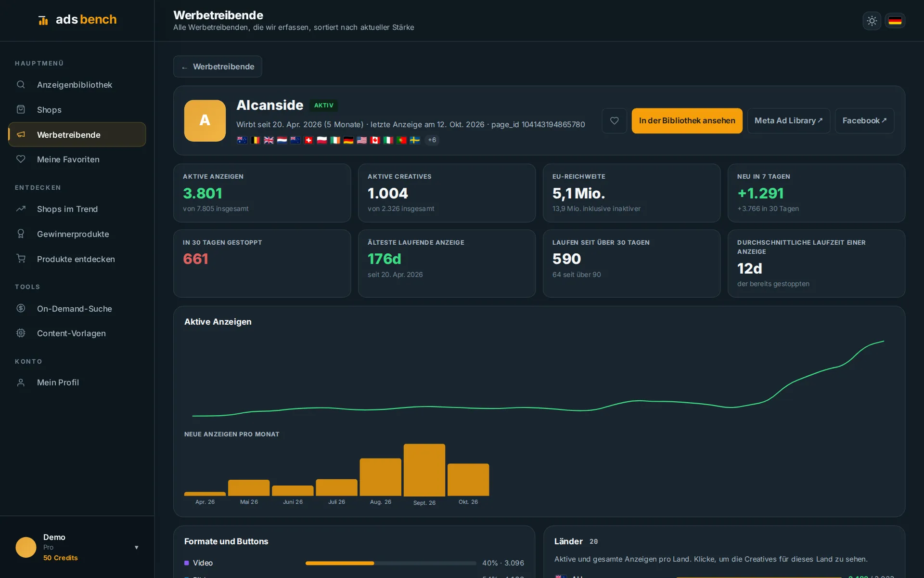This screenshot has width=924, height=578.
Task: Toggle light mode with sun icon
Action: pyautogui.click(x=872, y=21)
